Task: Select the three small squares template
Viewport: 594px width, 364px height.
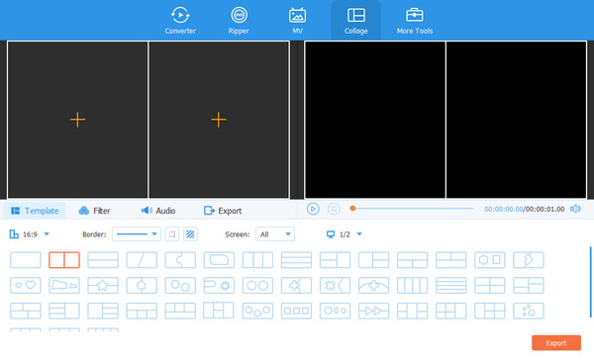Action: pos(296,311)
